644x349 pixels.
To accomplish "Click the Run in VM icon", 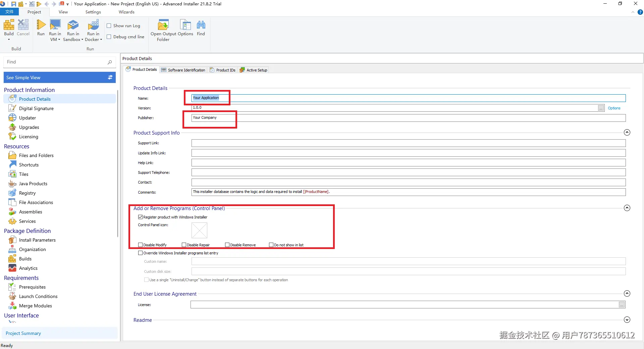I will pyautogui.click(x=55, y=25).
